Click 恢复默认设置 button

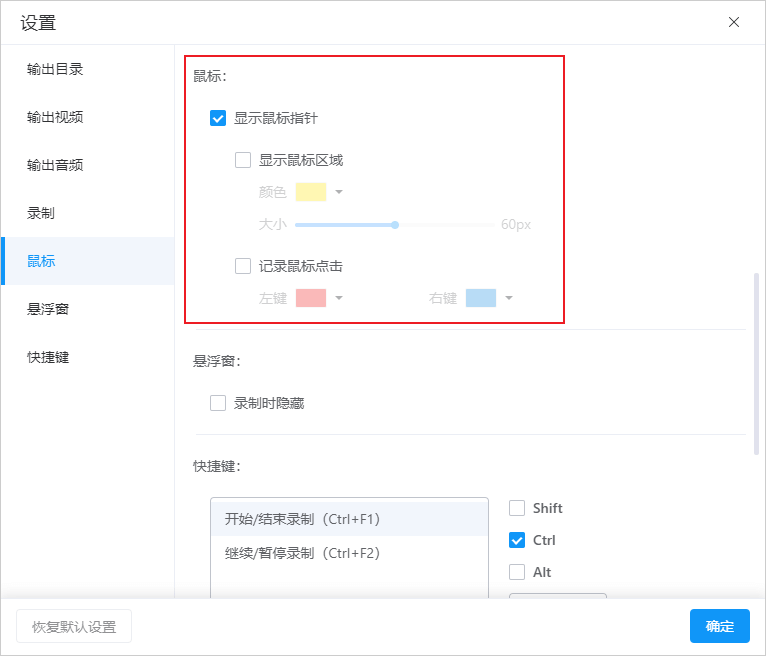[x=74, y=626]
